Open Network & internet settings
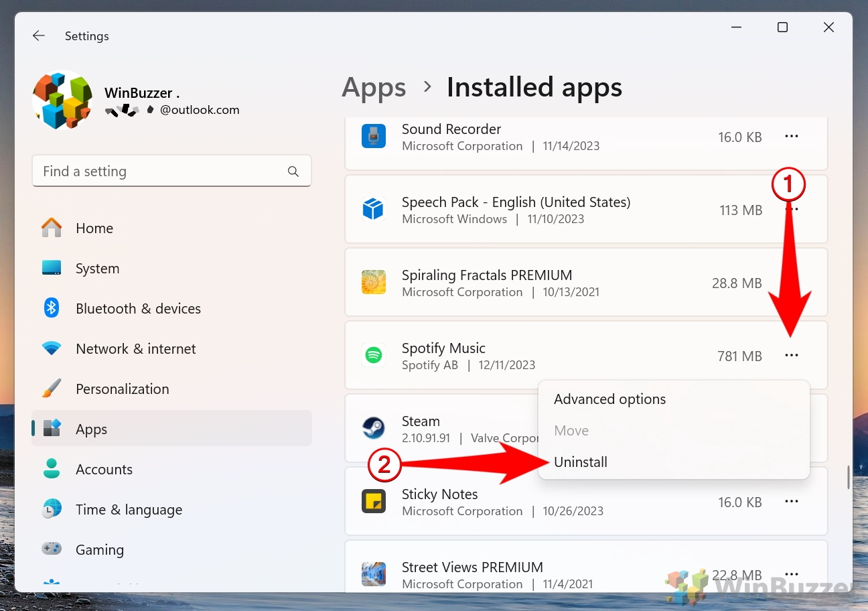The image size is (868, 611). (x=171, y=349)
